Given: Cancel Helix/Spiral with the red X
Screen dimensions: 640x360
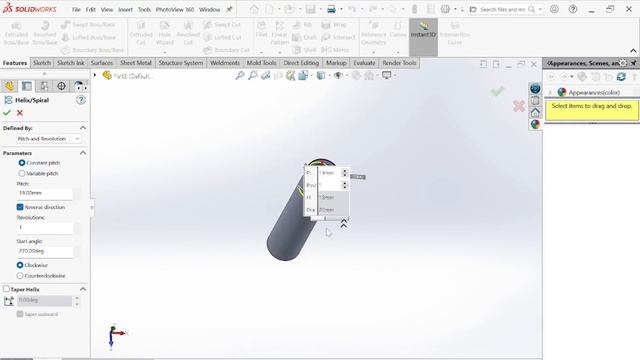Looking at the screenshot, I should (20, 113).
